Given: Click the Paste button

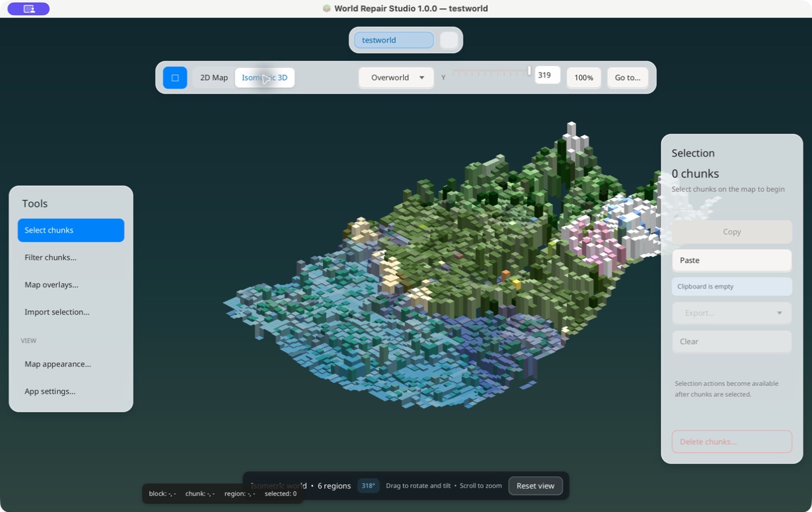Looking at the screenshot, I should [x=732, y=260].
